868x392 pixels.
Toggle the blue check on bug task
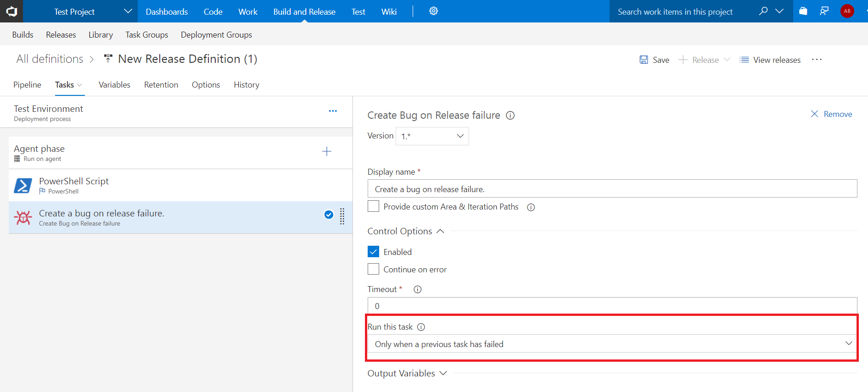coord(329,214)
